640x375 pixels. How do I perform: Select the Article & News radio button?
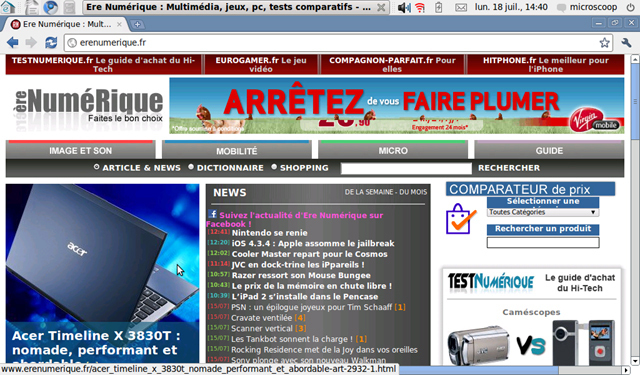point(96,166)
